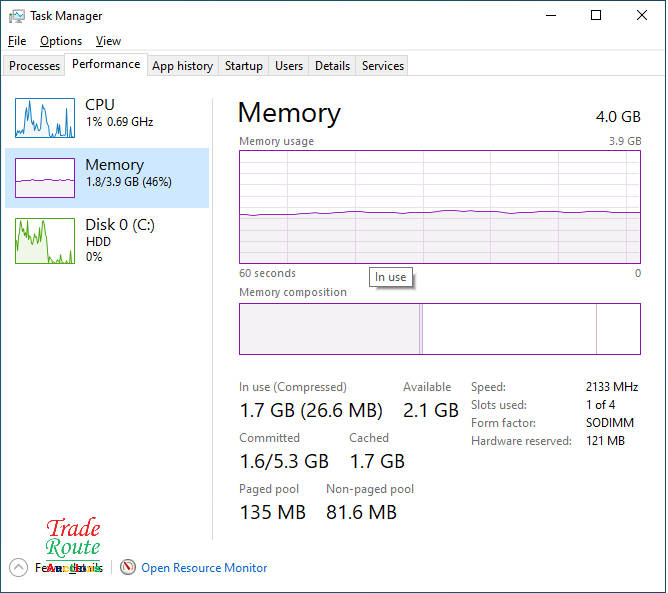Switch to the Processes tab
Screen dimensions: 668x593
pyautogui.click(x=35, y=66)
